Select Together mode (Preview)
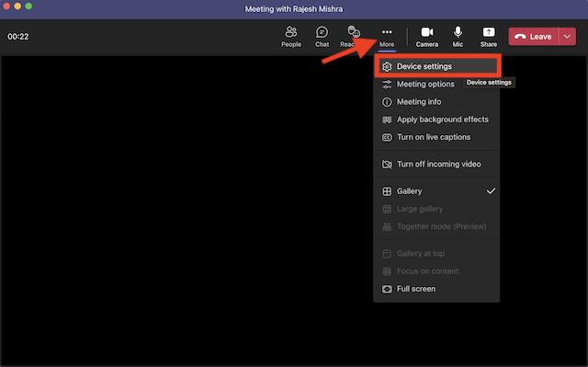The image size is (588, 367). click(x=436, y=226)
